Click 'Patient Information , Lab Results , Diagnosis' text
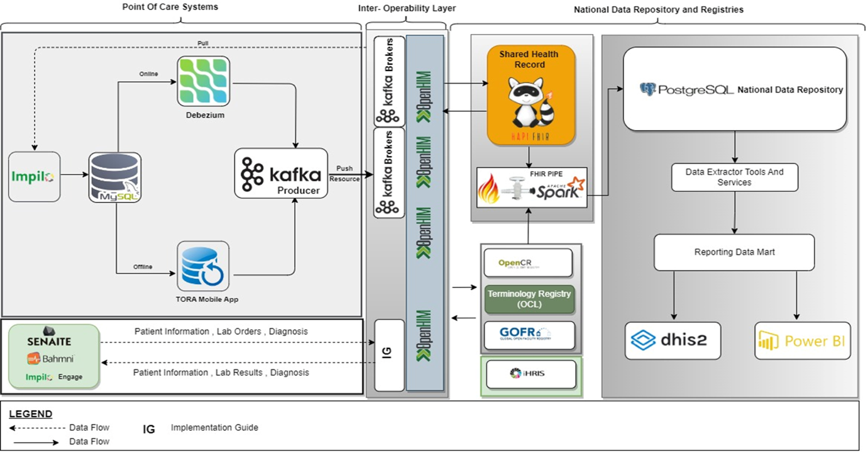 [221, 372]
